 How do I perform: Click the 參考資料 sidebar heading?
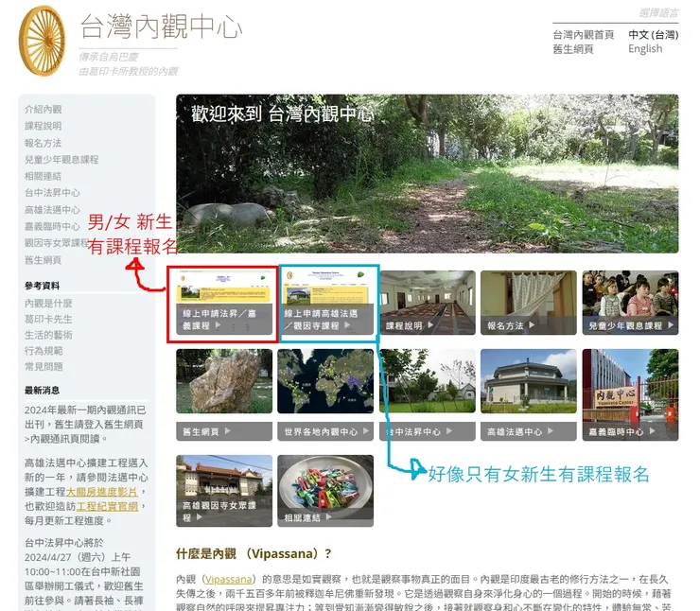pyautogui.click(x=42, y=286)
